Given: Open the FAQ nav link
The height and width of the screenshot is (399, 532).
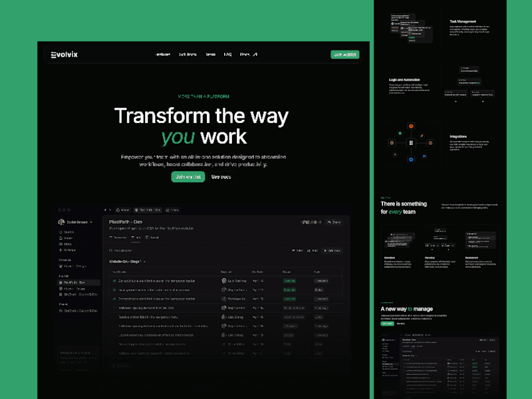Looking at the screenshot, I should tap(227, 55).
